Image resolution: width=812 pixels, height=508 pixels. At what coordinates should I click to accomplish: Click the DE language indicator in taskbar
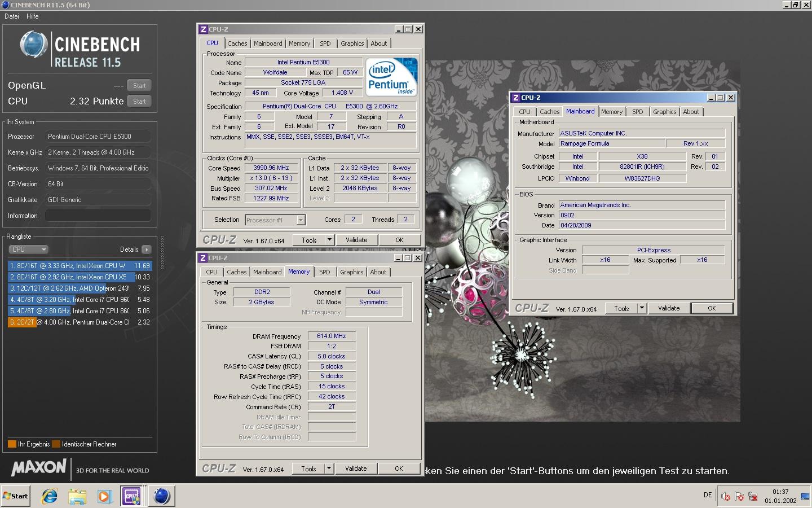click(708, 495)
